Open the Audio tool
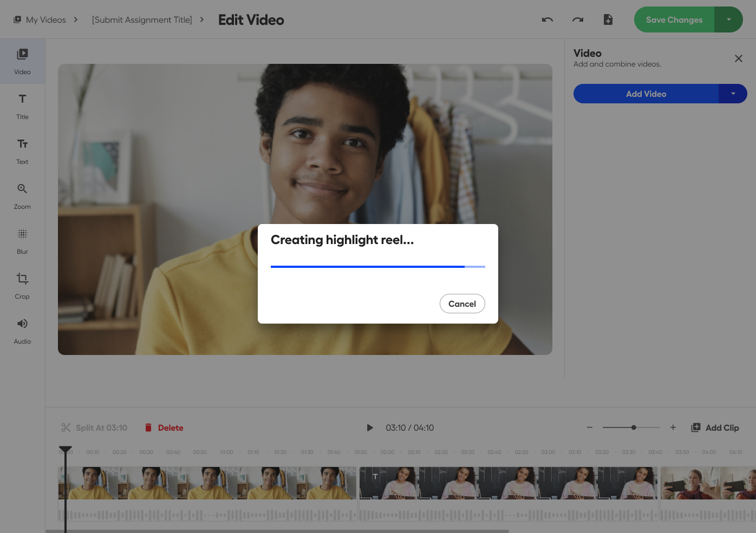The width and height of the screenshot is (756, 533). pos(22,331)
